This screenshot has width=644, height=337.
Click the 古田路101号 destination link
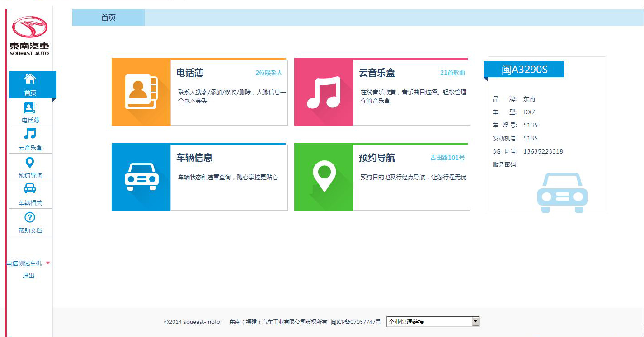coord(447,158)
